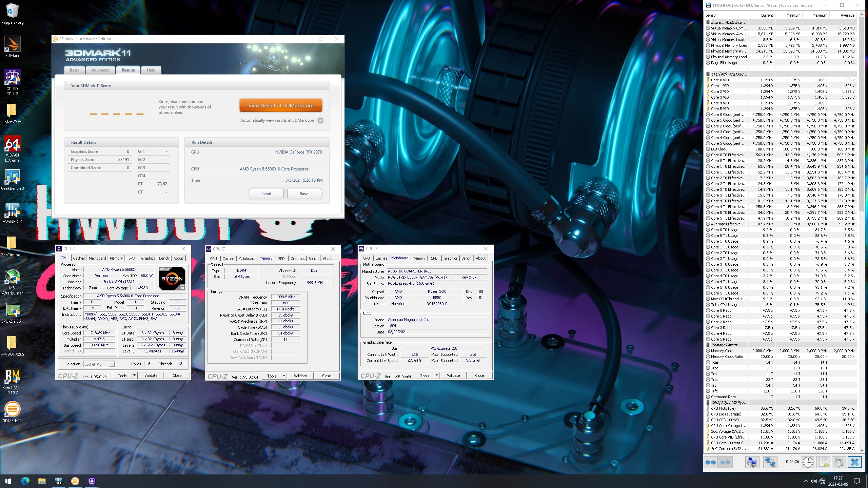Launch BenchMate 0.10.7 desktop icon
The width and height of the screenshot is (868, 488).
coord(12,382)
